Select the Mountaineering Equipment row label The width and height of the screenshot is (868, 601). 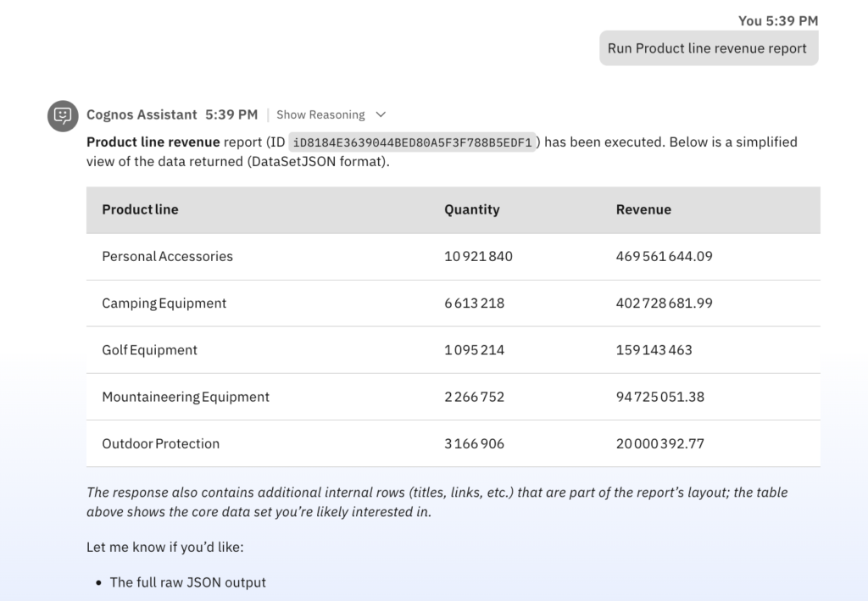[x=186, y=397]
